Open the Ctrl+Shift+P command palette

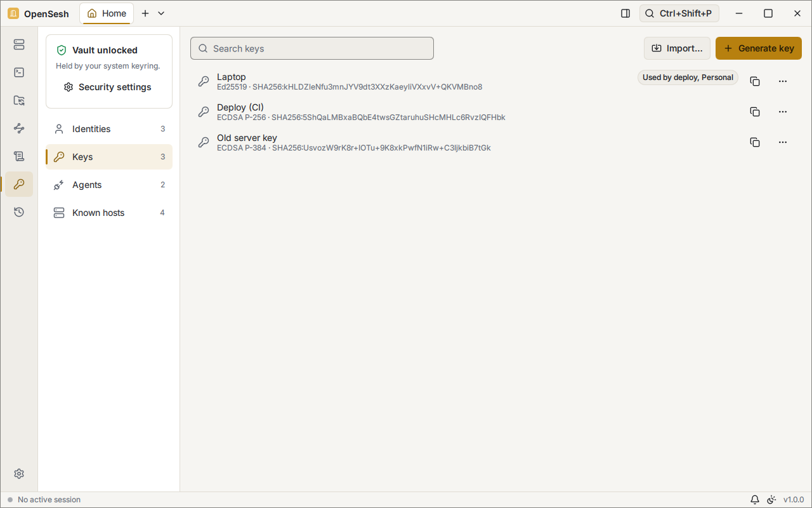tap(679, 13)
